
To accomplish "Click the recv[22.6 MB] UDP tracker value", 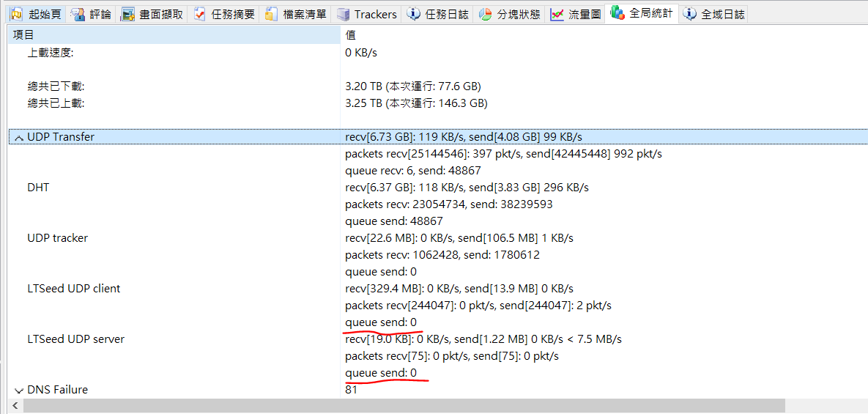I will point(459,238).
